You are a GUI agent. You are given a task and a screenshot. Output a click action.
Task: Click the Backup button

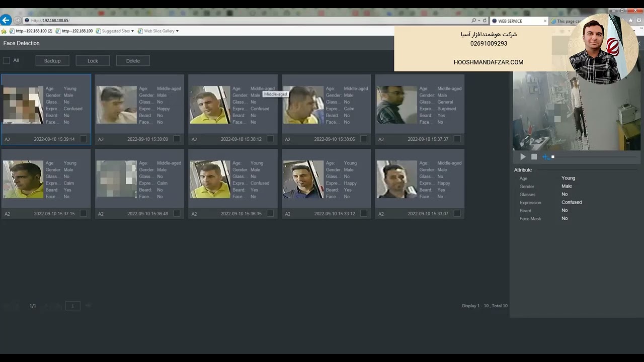tap(52, 61)
